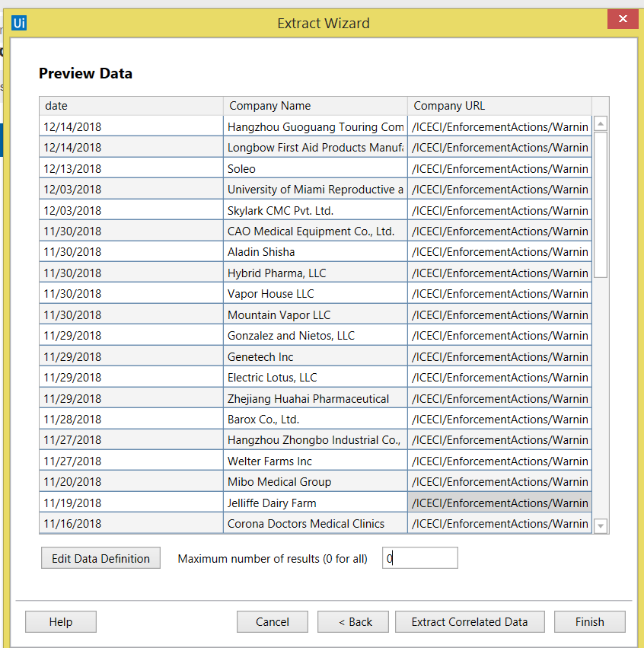Select Zhejiang Huahai Pharmaceutical cell

tap(315, 398)
